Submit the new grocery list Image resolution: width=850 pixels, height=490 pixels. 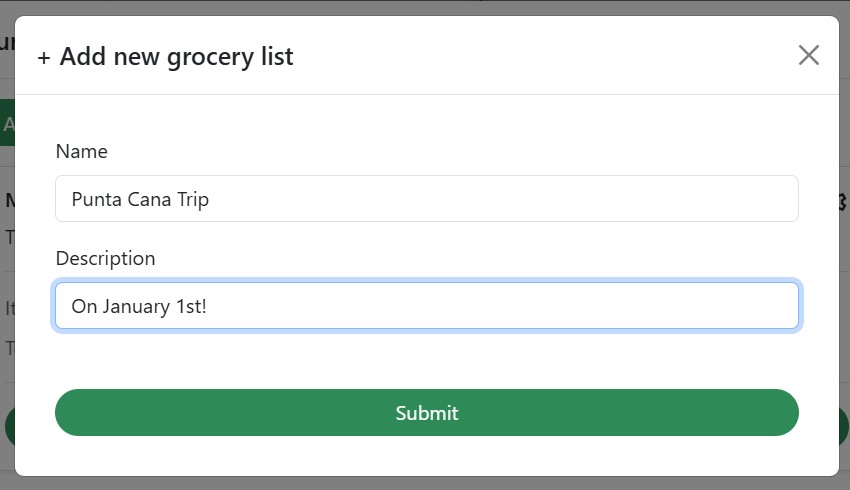427,412
